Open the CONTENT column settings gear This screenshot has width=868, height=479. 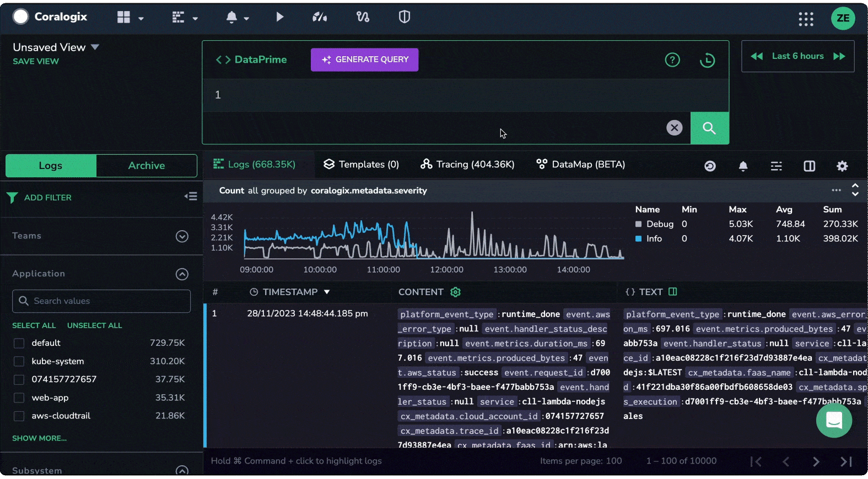tap(455, 292)
